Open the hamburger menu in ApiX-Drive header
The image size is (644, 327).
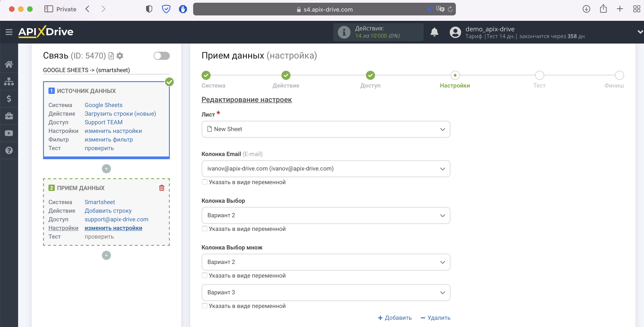9,32
